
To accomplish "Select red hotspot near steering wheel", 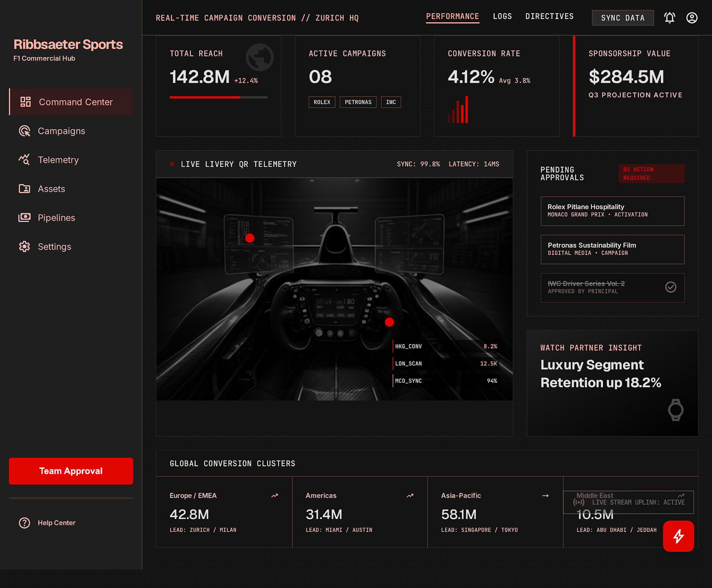I will (389, 322).
